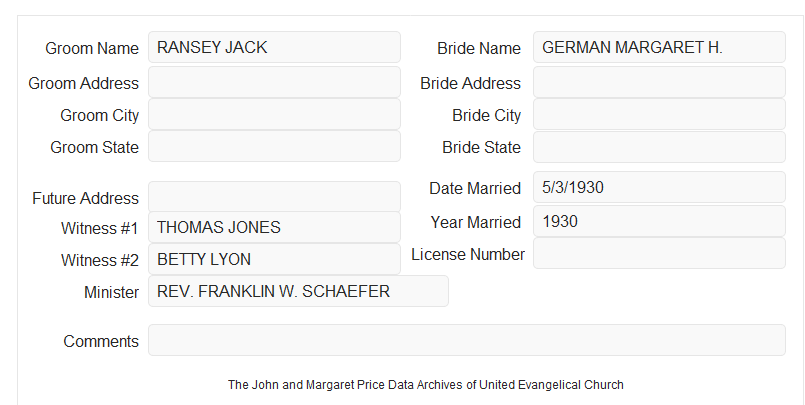Select the Bride Address input box
805x405 pixels.
click(659, 82)
